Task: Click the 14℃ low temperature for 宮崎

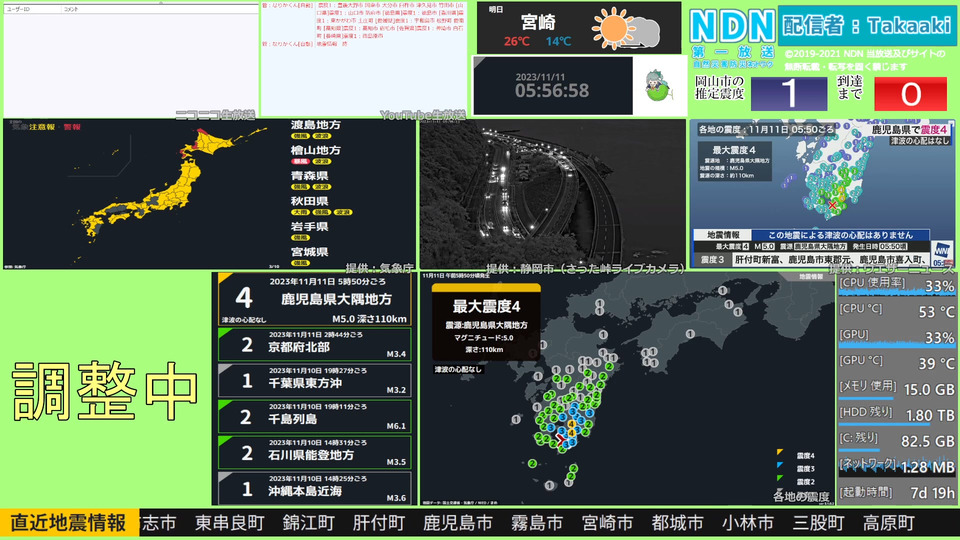Action: (558, 42)
